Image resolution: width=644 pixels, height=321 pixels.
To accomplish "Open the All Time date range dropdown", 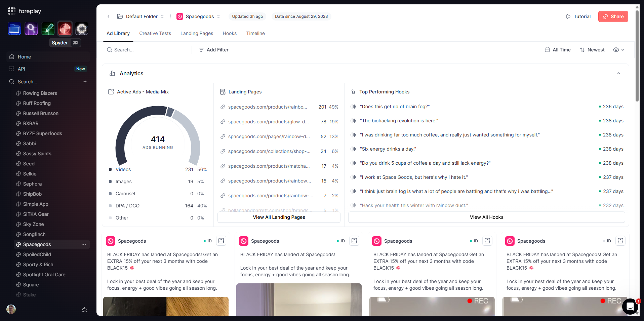I will (558, 50).
